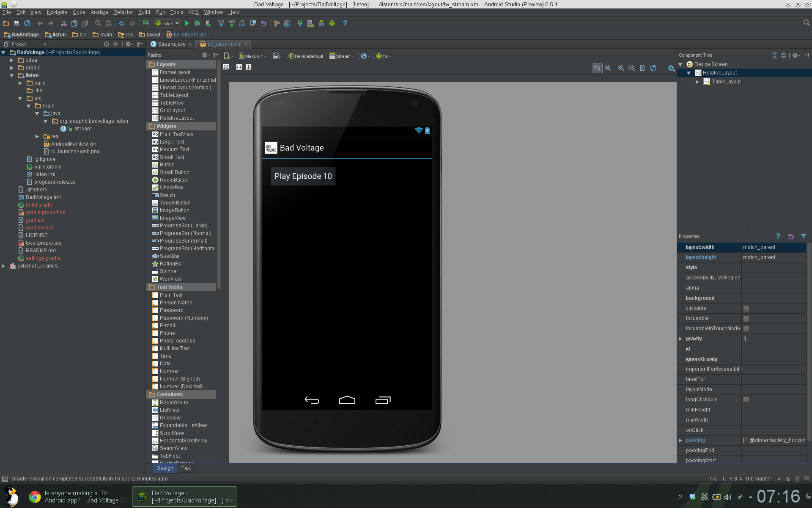The image size is (812, 508).
Task: Switch to the Stream.java tab
Action: (171, 44)
